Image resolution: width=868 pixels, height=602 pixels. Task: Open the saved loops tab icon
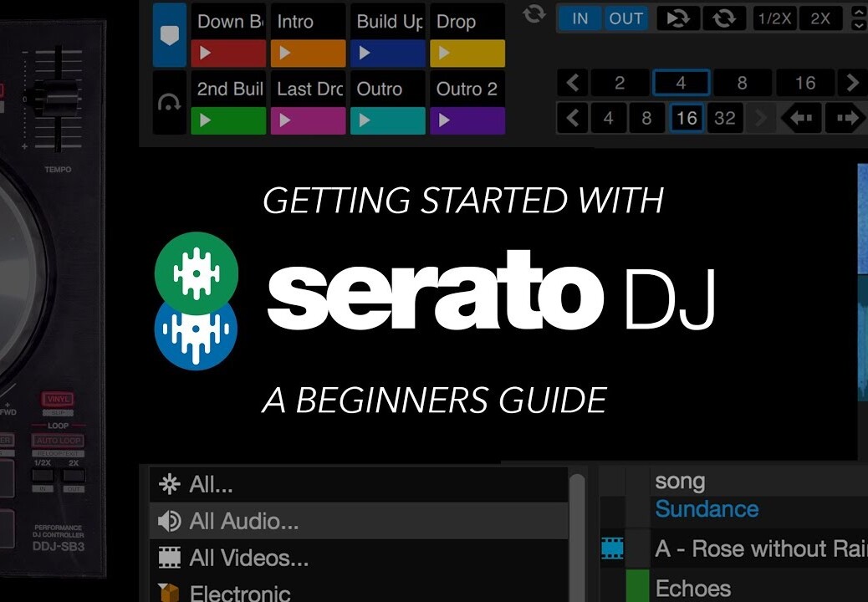coord(170,102)
